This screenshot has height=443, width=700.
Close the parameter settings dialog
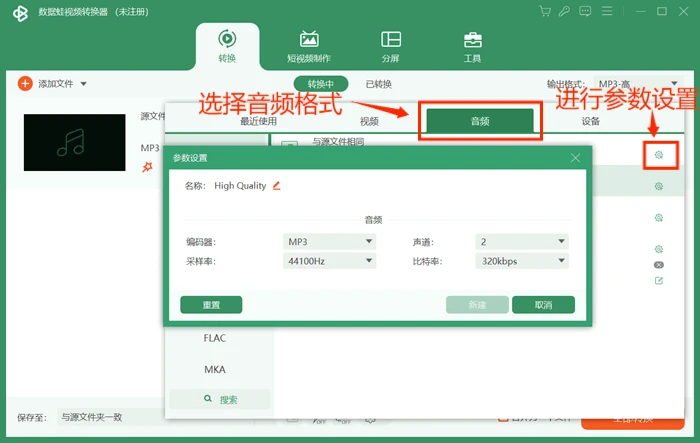pos(575,158)
